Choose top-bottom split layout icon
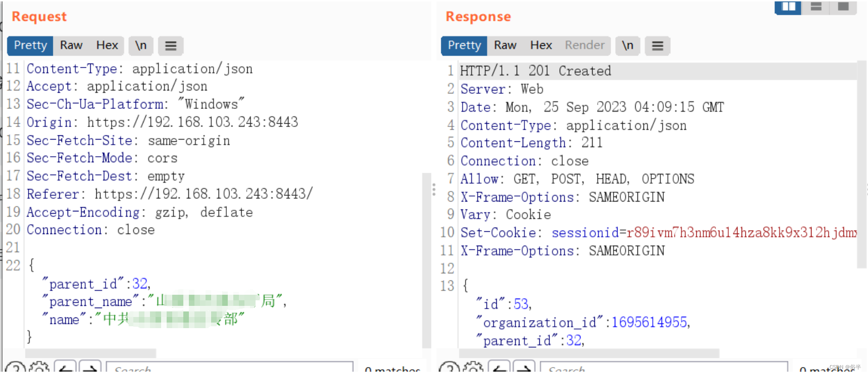The height and width of the screenshot is (374, 868). pos(816,6)
